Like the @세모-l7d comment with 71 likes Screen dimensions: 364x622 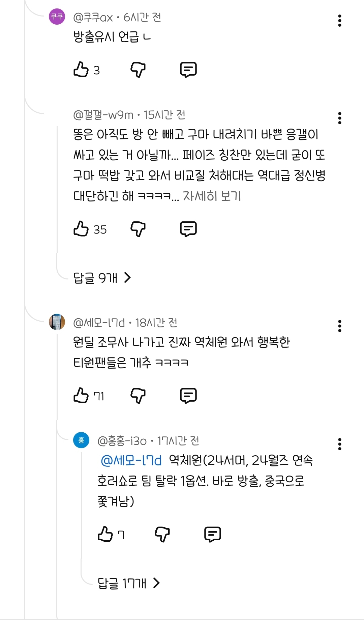click(81, 395)
